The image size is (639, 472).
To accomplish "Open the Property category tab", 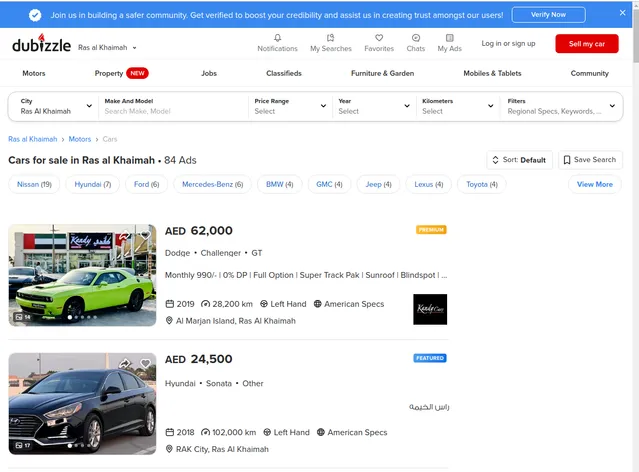I will click(109, 73).
